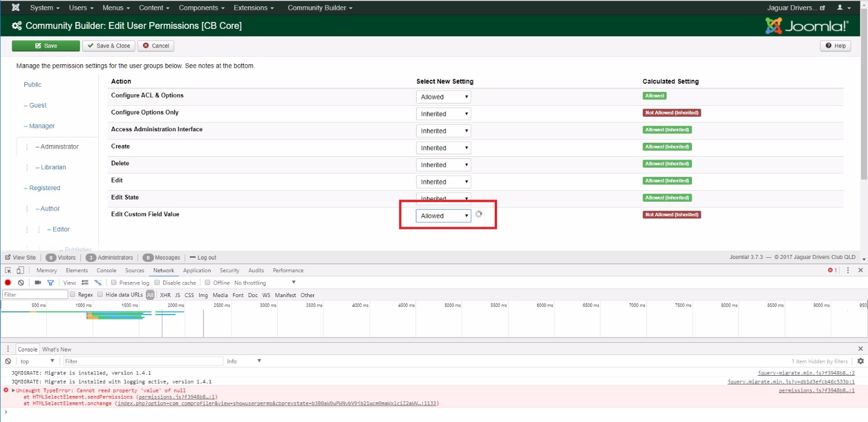Open the DevTools three-dot customize menu

pyautogui.click(x=848, y=270)
